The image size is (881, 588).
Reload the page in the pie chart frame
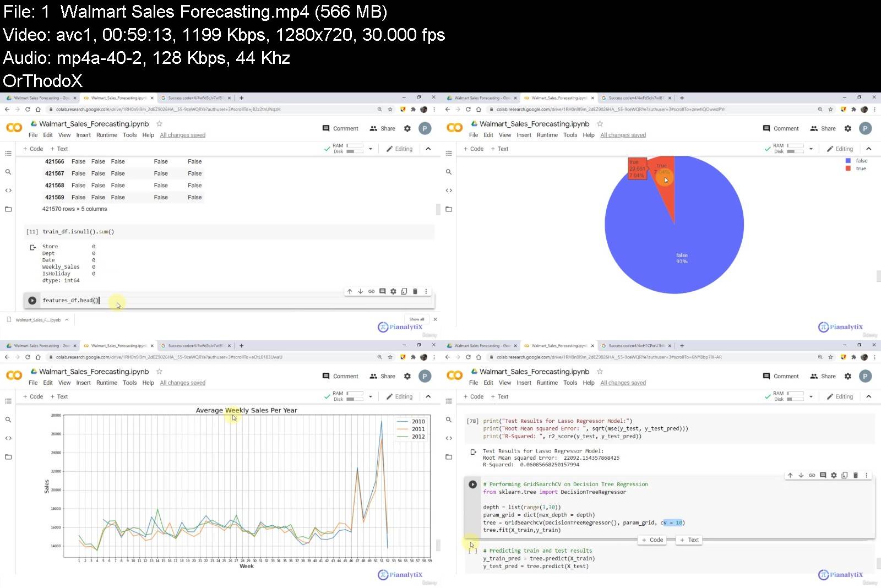468,110
